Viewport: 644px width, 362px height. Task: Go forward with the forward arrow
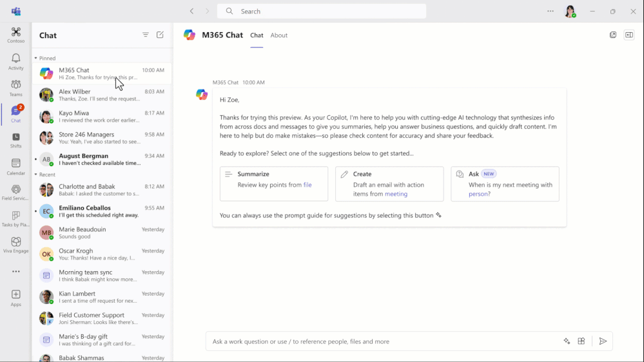[x=207, y=11]
